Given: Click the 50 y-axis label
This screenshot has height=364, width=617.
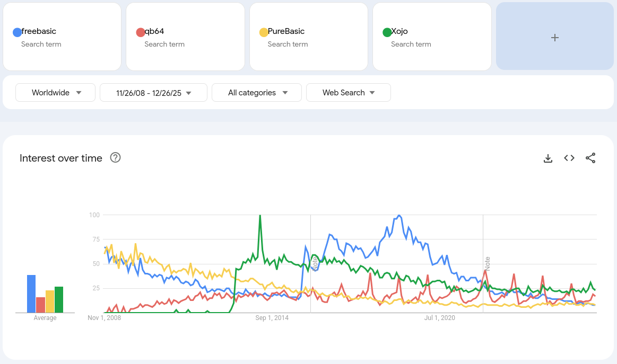Looking at the screenshot, I should tap(96, 264).
